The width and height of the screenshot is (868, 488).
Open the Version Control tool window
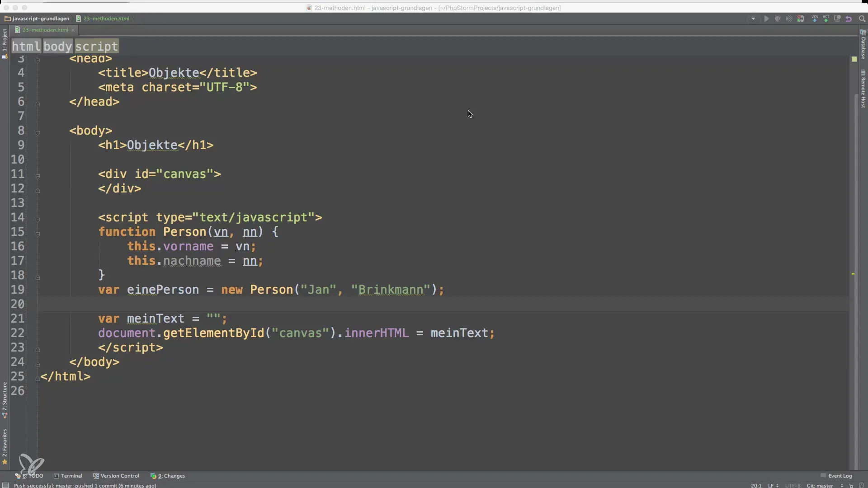pos(116,476)
